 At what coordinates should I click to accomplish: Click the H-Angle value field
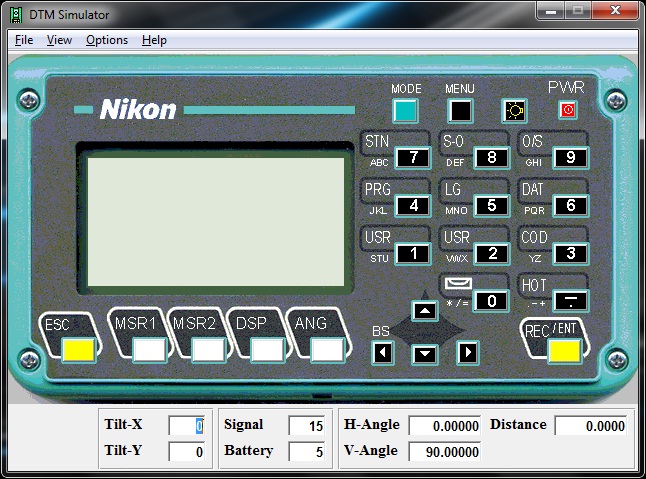click(445, 425)
